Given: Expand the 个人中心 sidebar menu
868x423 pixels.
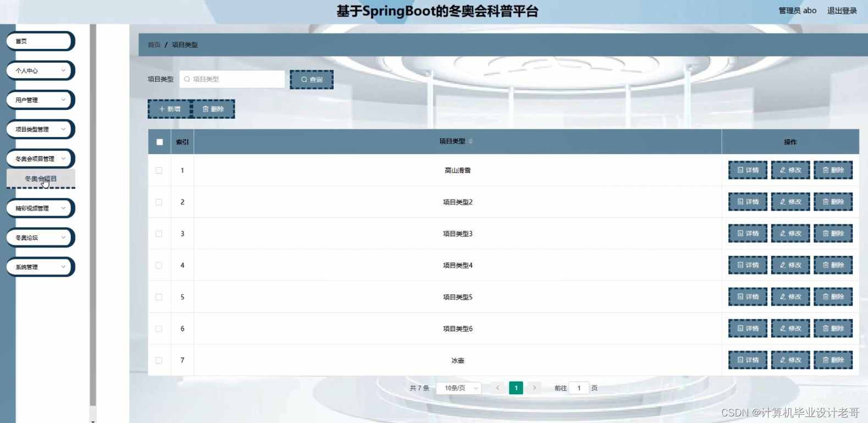Looking at the screenshot, I should 41,70.
